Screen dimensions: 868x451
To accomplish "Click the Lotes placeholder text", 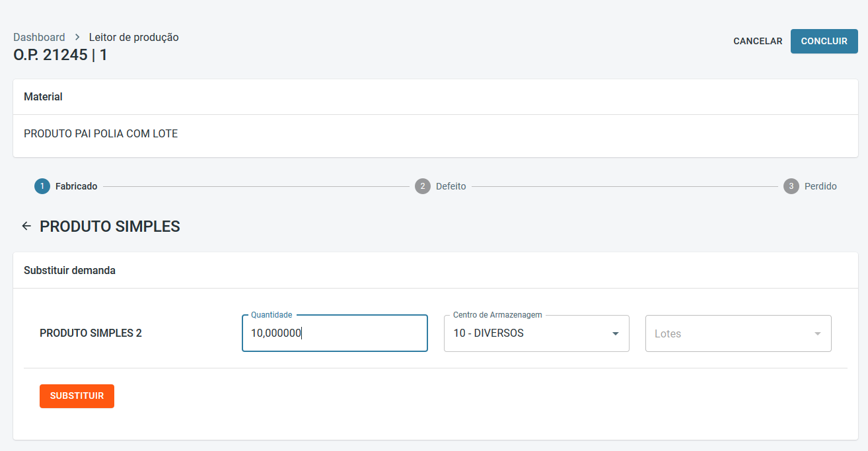I will tap(668, 334).
